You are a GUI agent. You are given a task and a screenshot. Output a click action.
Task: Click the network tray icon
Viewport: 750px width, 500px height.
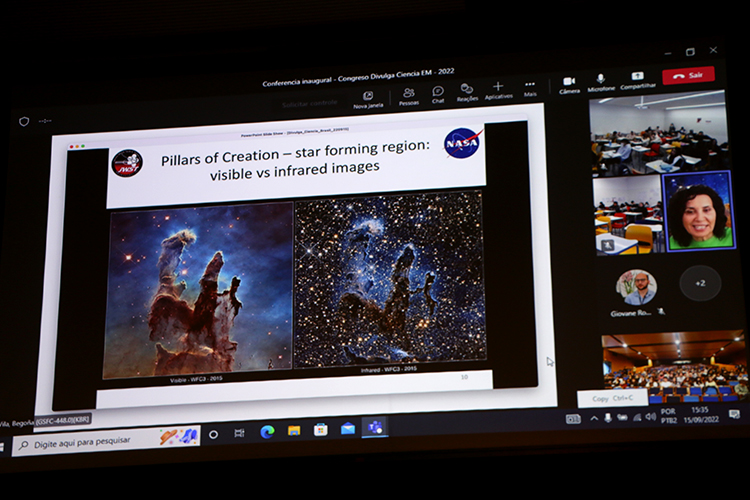pos(637,417)
